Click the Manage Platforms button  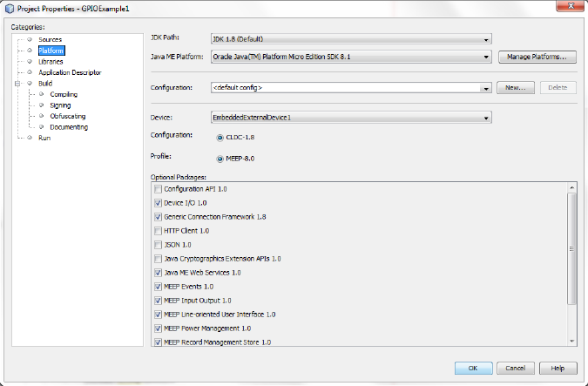(537, 57)
